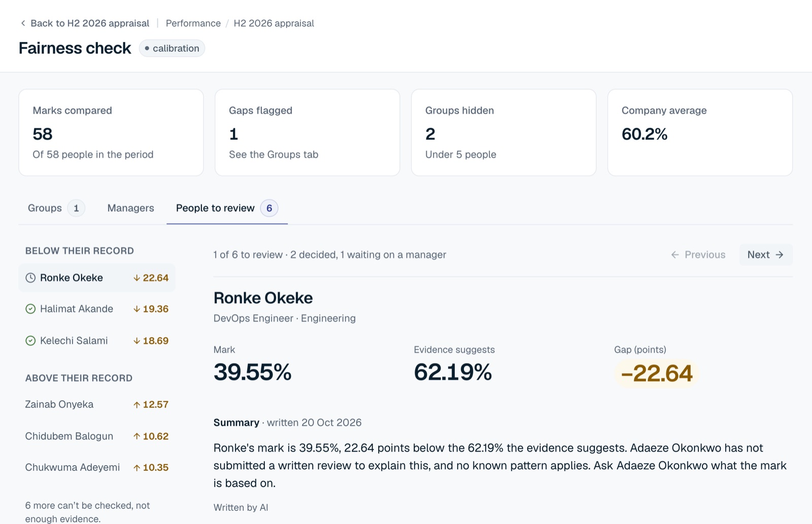
Task: Click the down arrow beside 22.64
Action: point(137,278)
